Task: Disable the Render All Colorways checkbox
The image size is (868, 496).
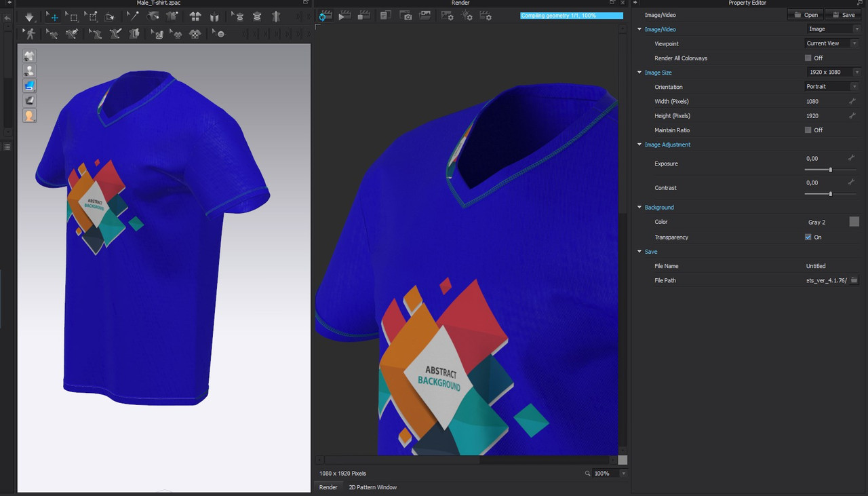Action: [x=808, y=58]
